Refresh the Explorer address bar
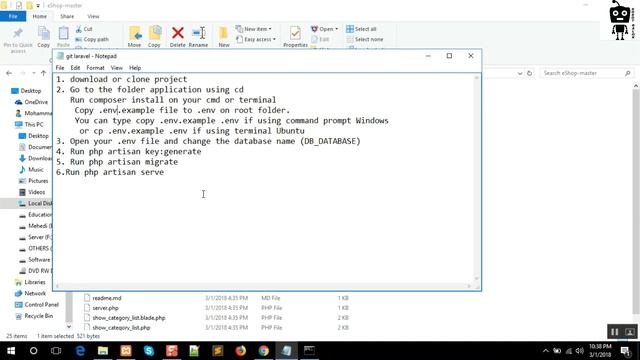The image size is (640, 360). pyautogui.click(x=529, y=73)
